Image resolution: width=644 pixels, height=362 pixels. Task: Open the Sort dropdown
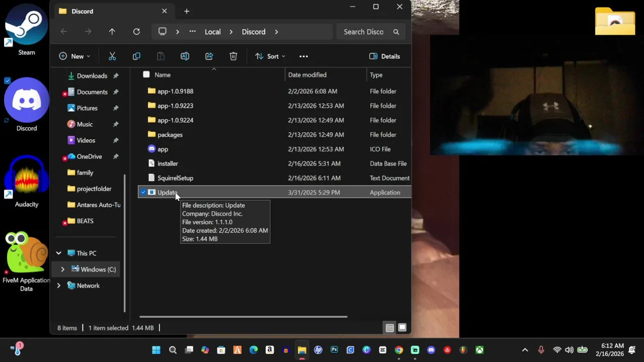[270, 56]
